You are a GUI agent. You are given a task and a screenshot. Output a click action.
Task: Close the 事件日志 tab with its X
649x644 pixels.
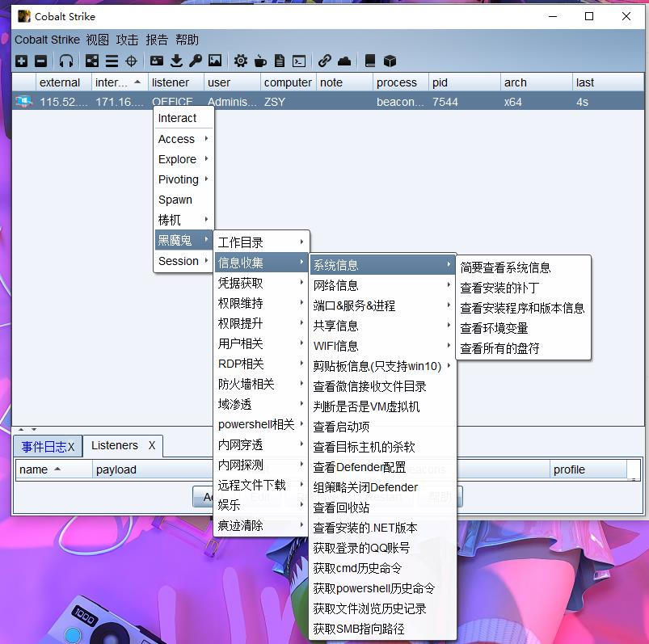click(x=71, y=447)
